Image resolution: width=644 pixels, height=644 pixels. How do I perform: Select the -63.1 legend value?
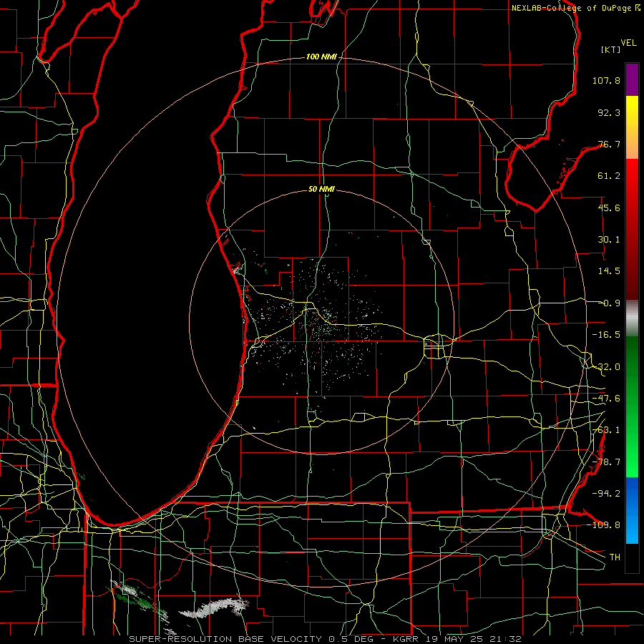(x=606, y=430)
